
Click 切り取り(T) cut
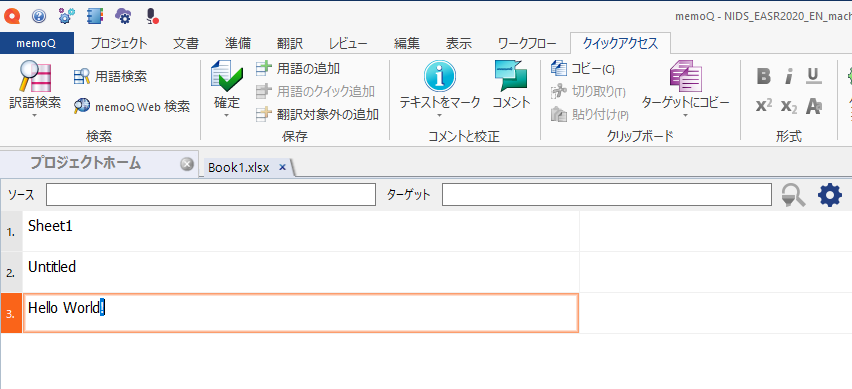coord(588,91)
